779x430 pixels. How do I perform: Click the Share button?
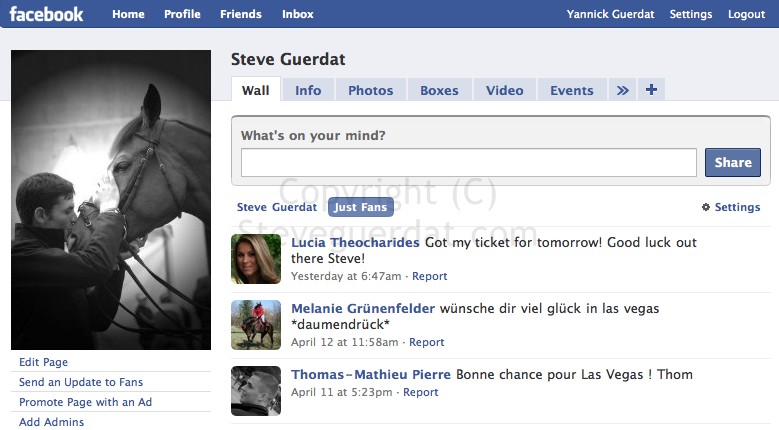click(x=733, y=162)
